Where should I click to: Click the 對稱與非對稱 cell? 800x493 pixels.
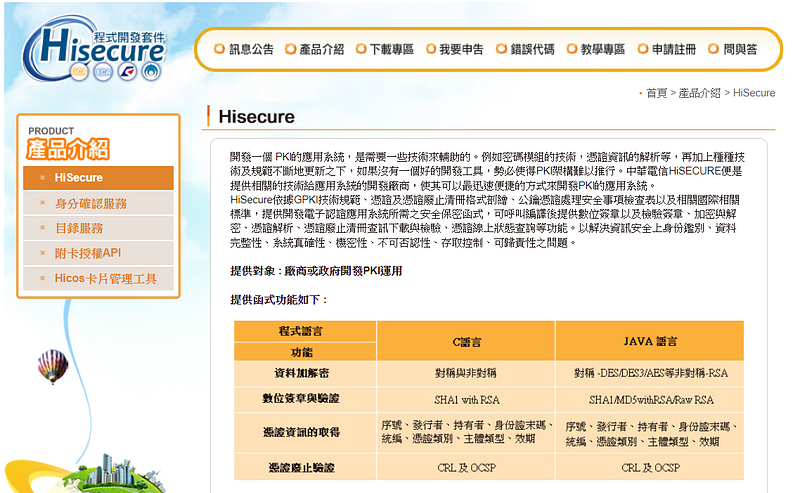point(466,374)
